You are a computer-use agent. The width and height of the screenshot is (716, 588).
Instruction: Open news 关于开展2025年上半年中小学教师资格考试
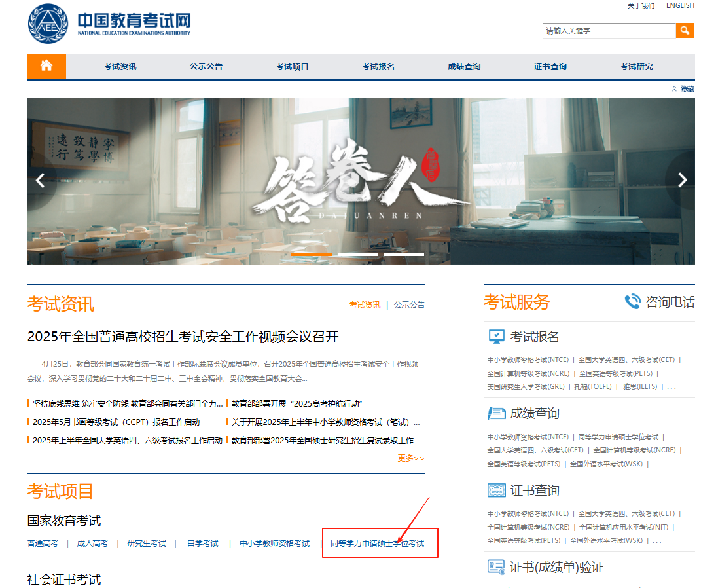coord(325,422)
